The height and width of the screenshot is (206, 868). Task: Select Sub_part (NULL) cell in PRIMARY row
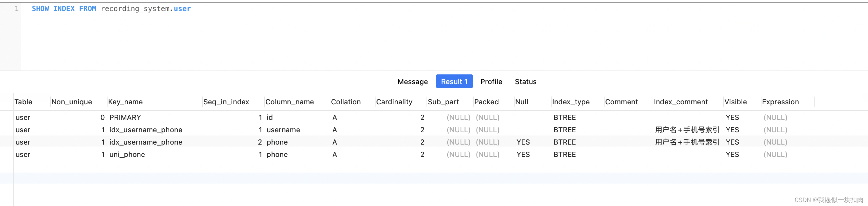(458, 117)
